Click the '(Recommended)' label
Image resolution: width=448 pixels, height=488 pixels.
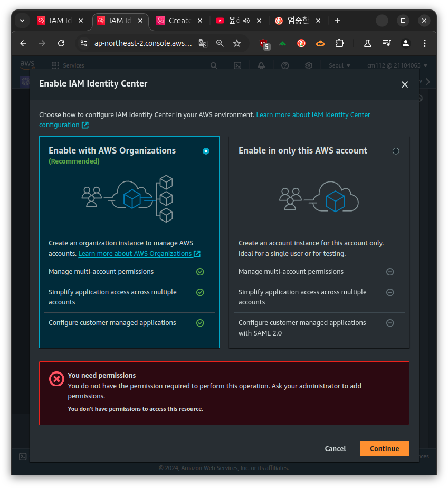point(74,161)
